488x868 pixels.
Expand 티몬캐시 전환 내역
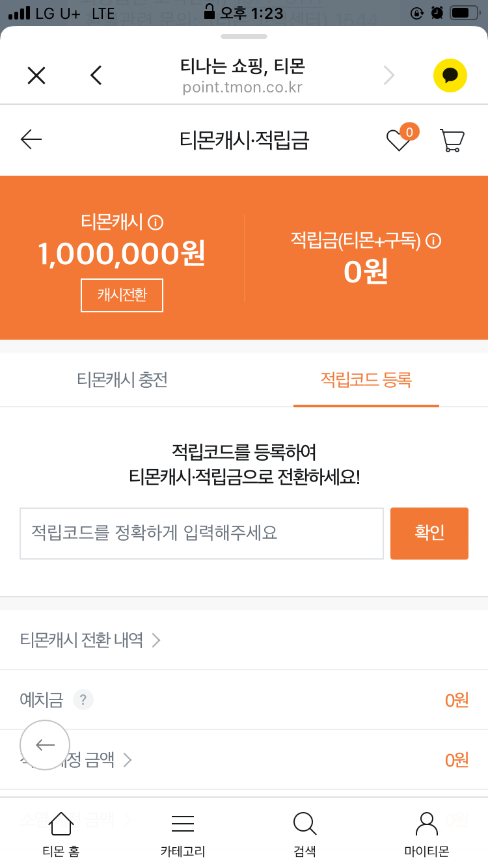(x=90, y=640)
